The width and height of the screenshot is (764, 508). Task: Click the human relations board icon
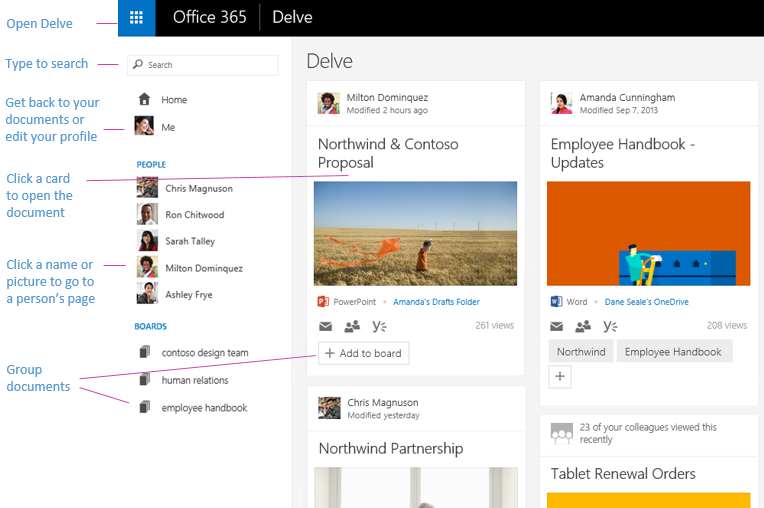[x=144, y=379]
